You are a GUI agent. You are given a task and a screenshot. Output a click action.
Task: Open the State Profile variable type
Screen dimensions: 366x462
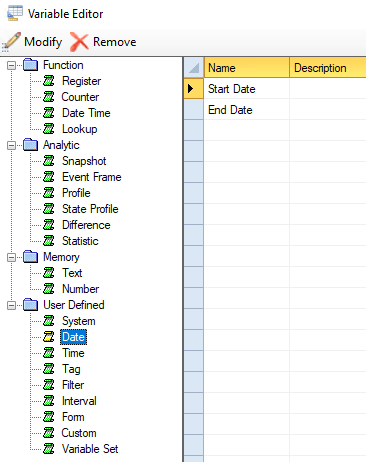[x=90, y=209]
